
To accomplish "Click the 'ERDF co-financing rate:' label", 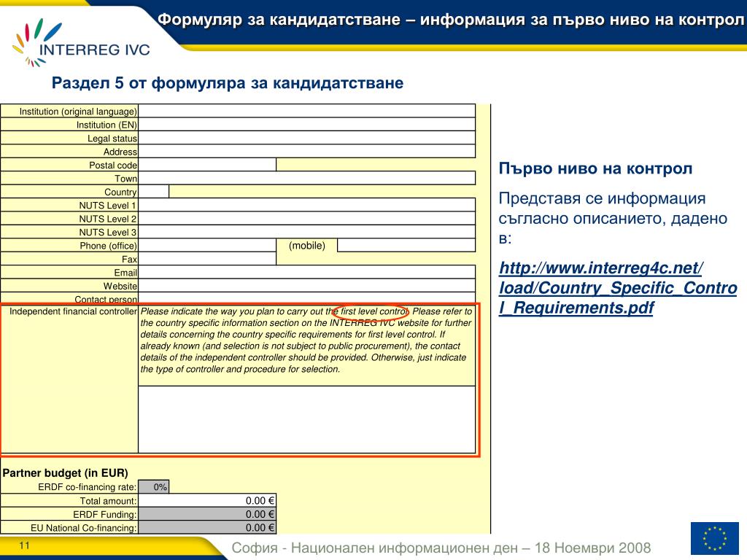I will point(88,487).
